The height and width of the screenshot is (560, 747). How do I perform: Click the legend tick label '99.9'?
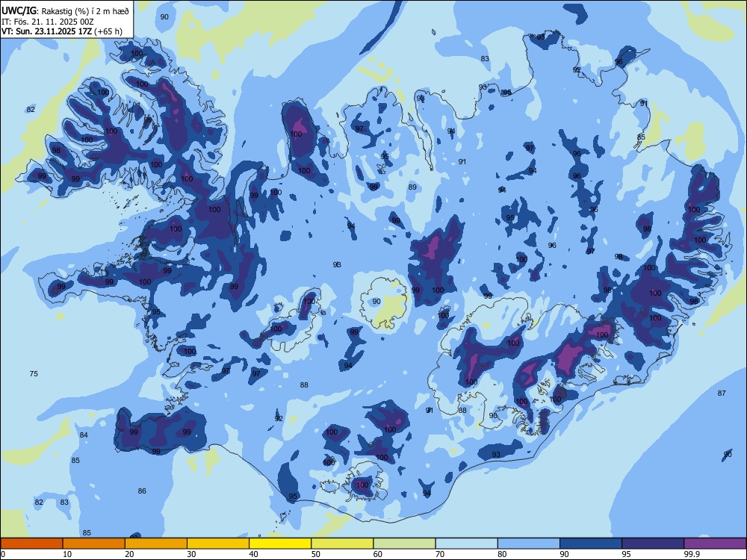tap(692, 554)
